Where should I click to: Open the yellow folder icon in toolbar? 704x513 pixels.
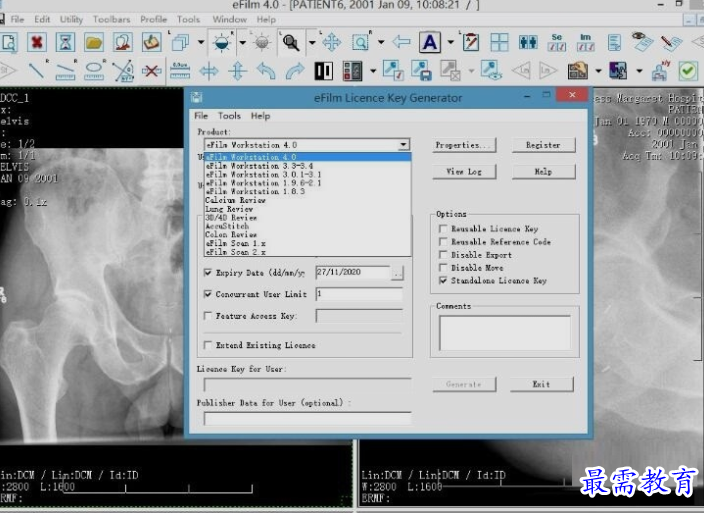[x=94, y=43]
